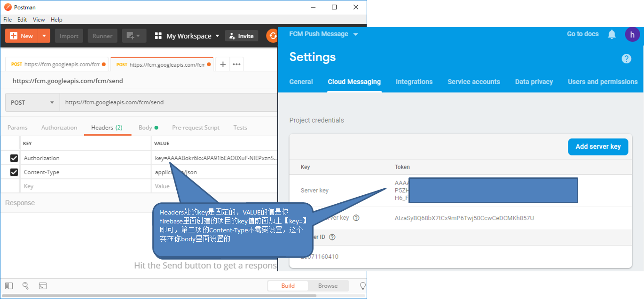Select the Cloud Messaging tab

pos(354,82)
